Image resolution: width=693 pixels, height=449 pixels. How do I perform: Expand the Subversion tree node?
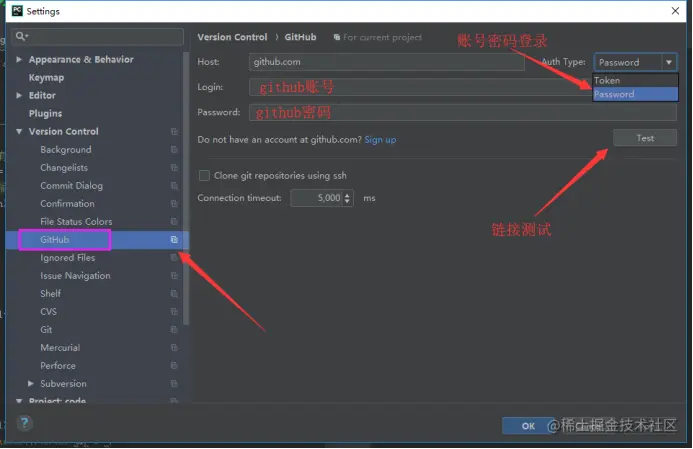(30, 384)
